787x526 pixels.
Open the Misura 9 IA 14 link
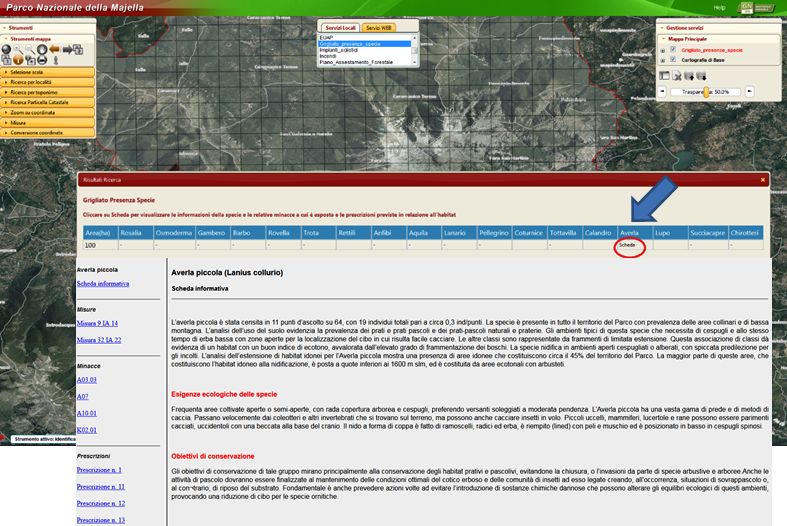pyautogui.click(x=97, y=323)
